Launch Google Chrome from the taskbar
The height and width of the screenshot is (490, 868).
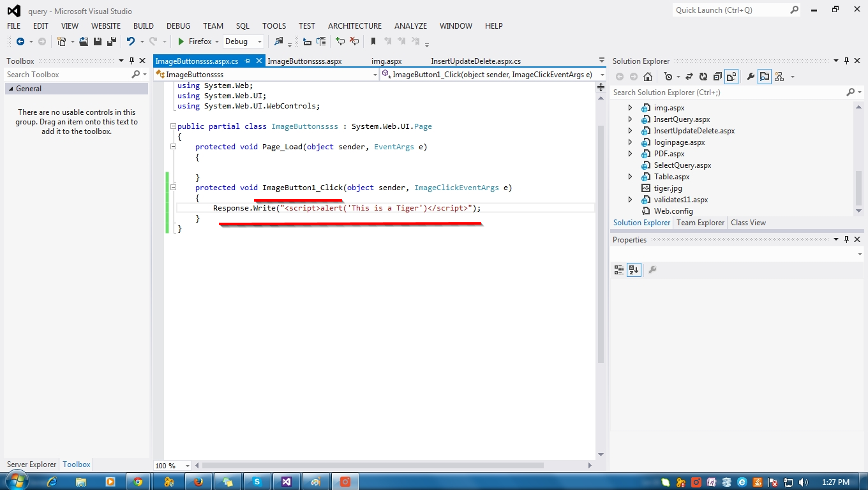pos(138,482)
